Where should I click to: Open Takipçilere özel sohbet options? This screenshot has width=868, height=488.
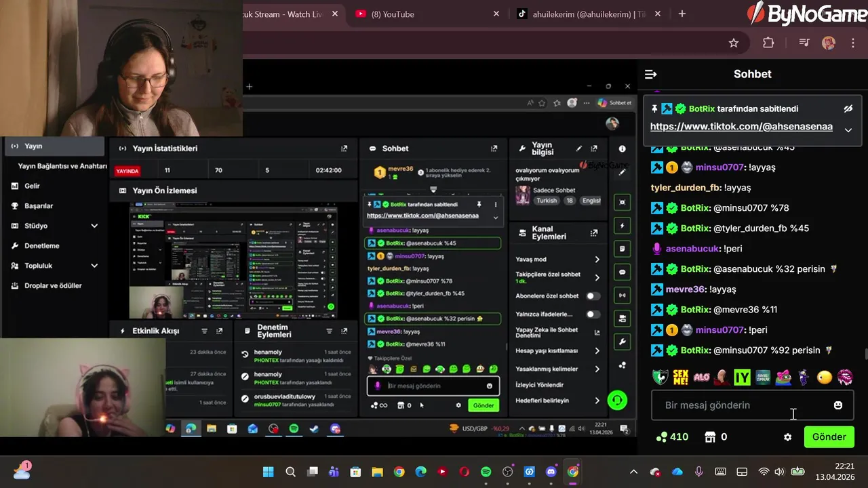[x=557, y=277]
